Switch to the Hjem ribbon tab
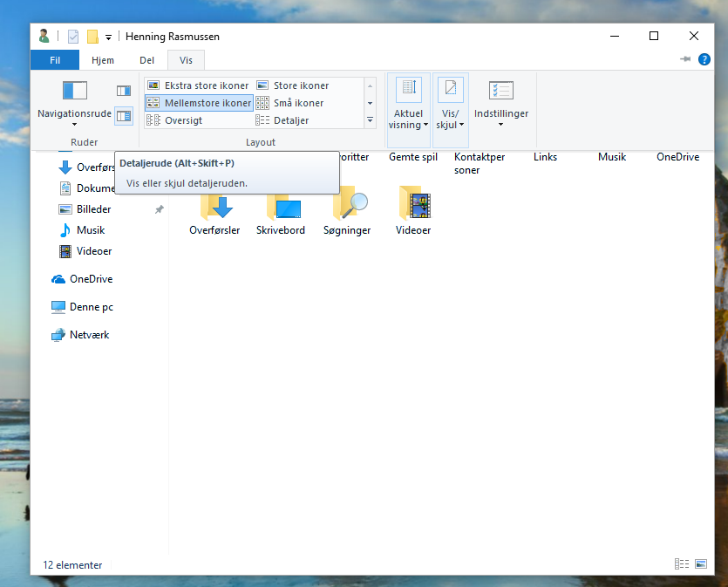The image size is (728, 587). pos(102,60)
